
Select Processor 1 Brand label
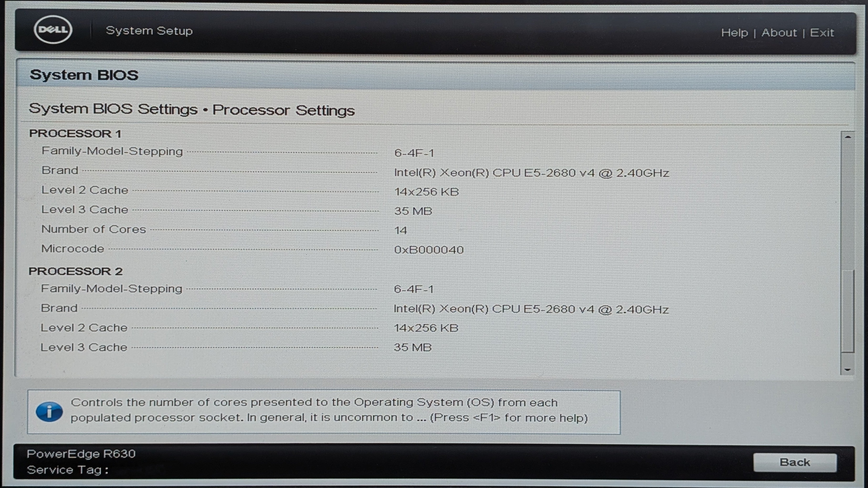(60, 170)
